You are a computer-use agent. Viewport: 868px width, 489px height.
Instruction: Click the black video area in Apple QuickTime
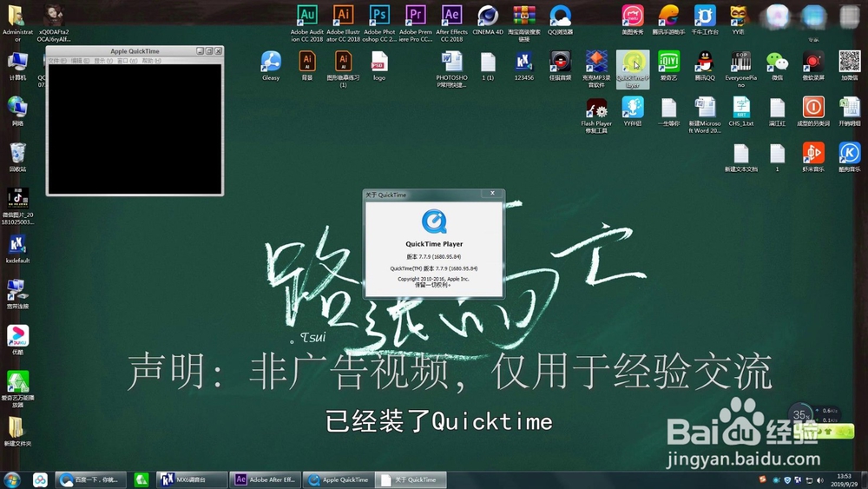pyautogui.click(x=135, y=129)
